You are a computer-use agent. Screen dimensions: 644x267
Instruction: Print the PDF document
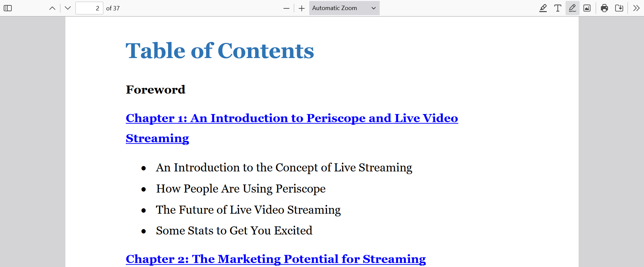[x=604, y=8]
